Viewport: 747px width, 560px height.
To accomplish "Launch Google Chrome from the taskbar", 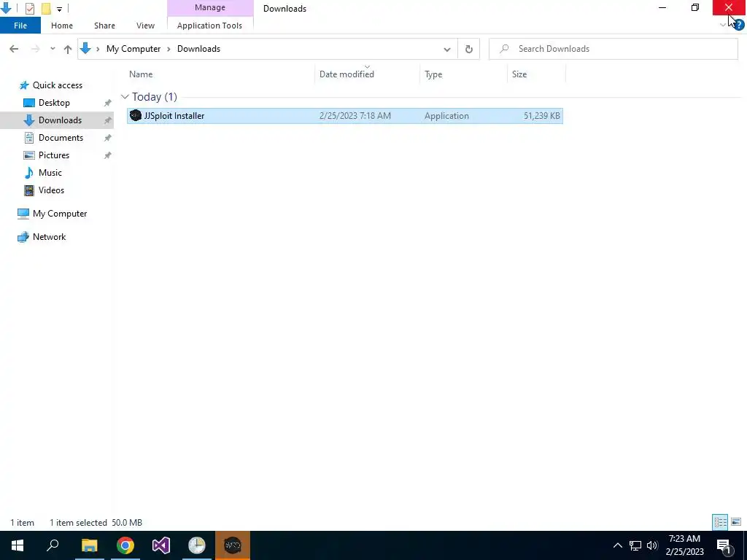I will point(125,545).
